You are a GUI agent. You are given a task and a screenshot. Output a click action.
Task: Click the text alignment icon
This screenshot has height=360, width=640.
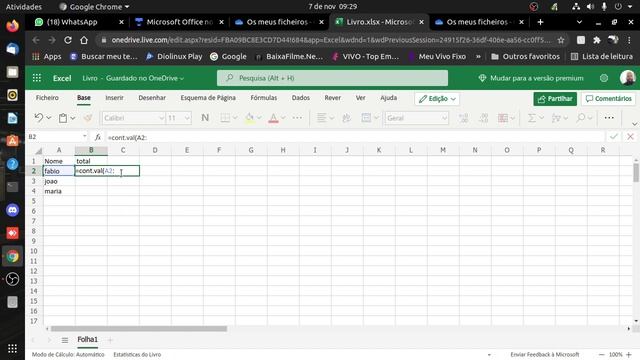(322, 118)
